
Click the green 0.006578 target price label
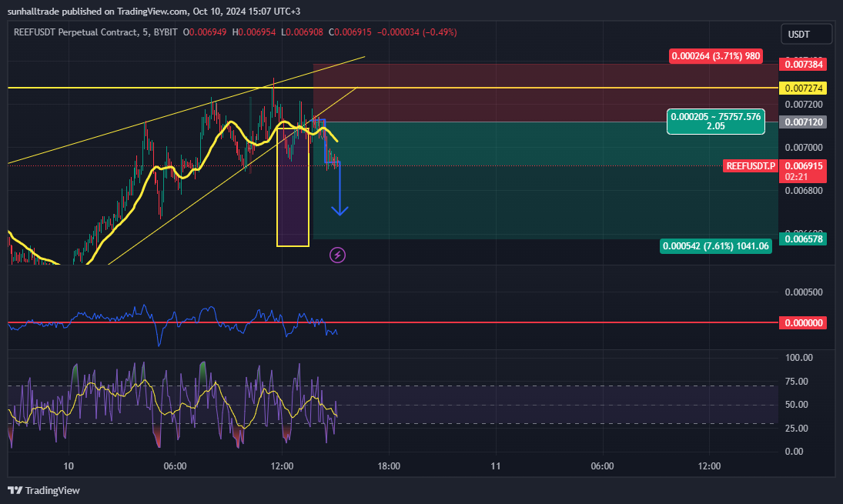click(803, 239)
